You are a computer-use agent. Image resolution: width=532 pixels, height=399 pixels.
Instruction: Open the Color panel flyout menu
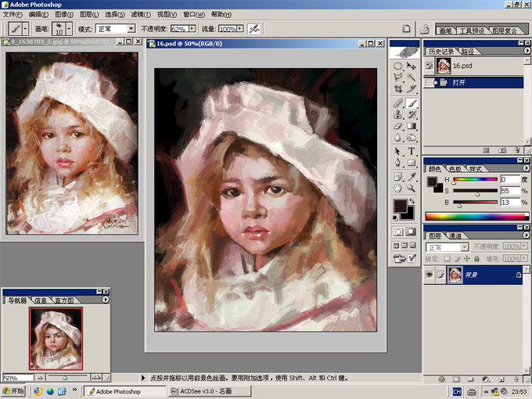(x=527, y=168)
